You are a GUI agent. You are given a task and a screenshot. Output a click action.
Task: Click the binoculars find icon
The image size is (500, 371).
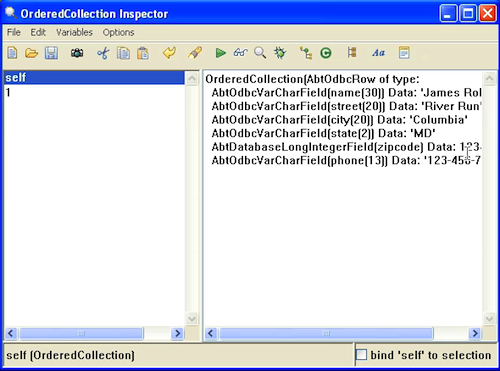tap(77, 53)
